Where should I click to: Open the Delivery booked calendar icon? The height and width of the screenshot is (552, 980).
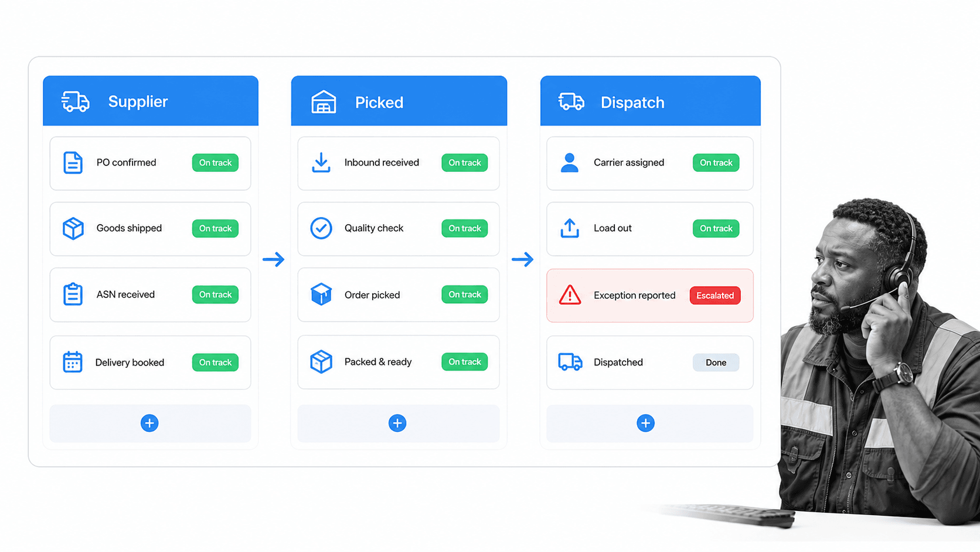(73, 362)
